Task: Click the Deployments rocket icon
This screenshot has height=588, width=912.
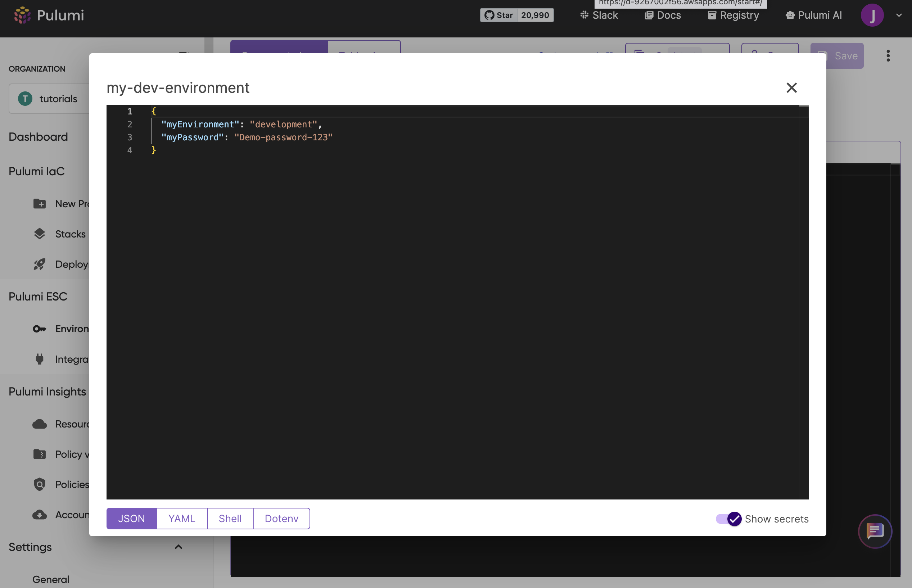Action: click(x=39, y=264)
